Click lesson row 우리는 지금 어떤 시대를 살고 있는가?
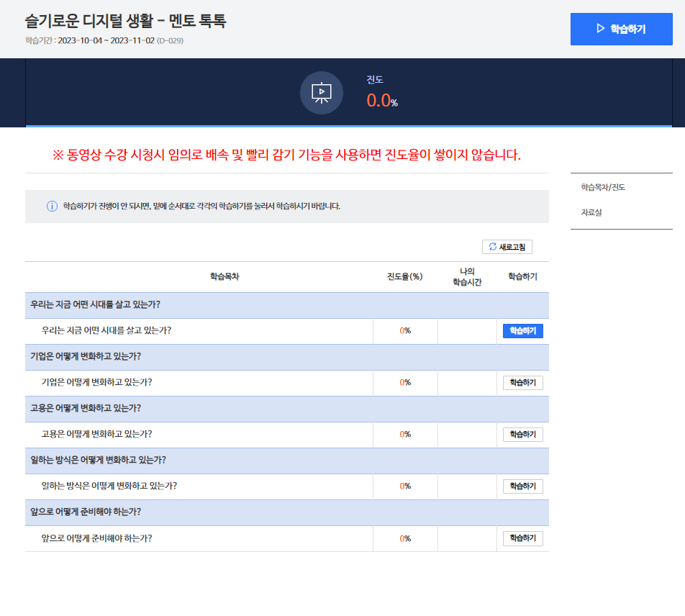The image size is (685, 616). pos(286,331)
